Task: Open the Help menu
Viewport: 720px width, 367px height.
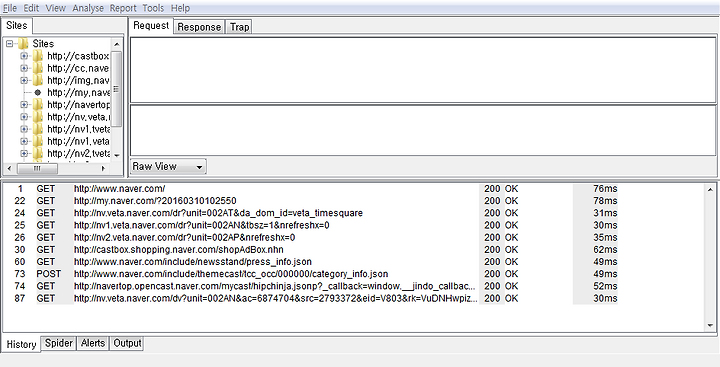Action: 180,8
